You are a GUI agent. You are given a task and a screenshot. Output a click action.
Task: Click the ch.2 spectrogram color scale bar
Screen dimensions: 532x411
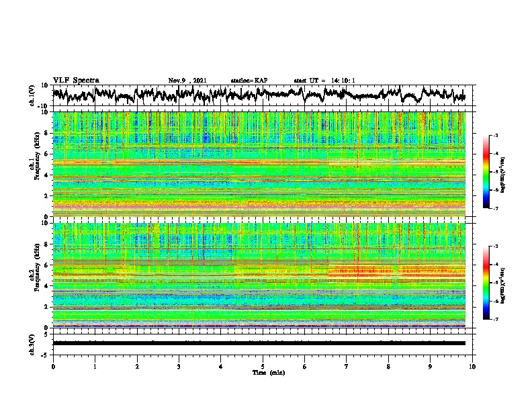tap(486, 283)
